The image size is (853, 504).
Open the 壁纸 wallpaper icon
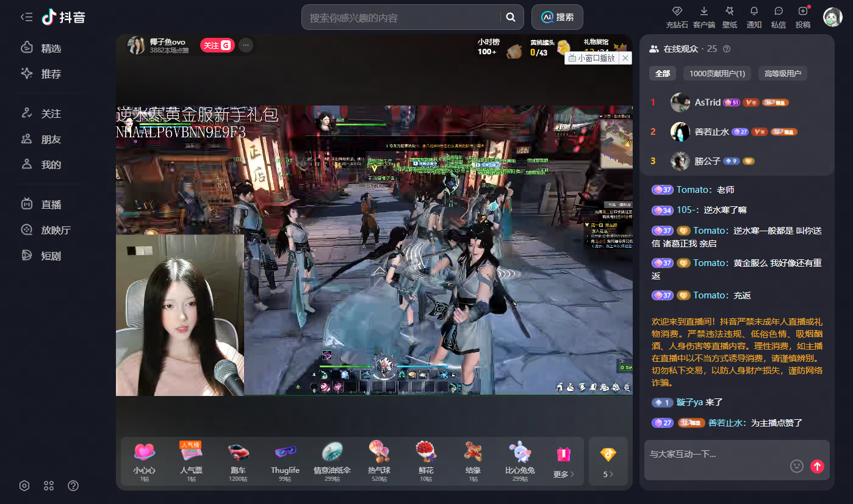coord(730,18)
